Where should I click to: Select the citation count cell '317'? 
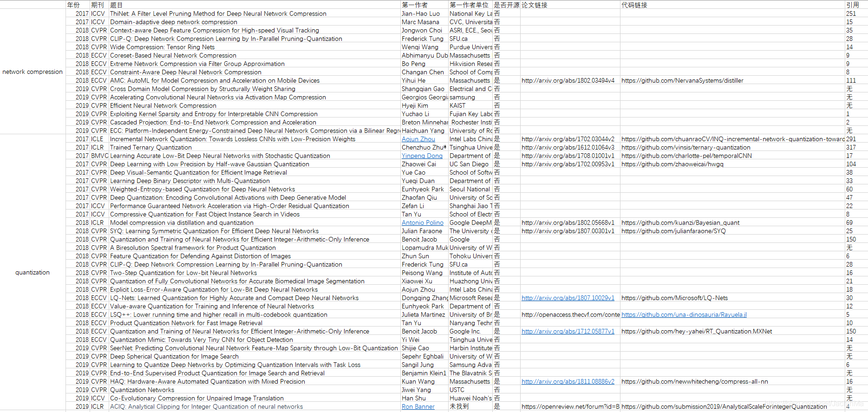pos(856,147)
